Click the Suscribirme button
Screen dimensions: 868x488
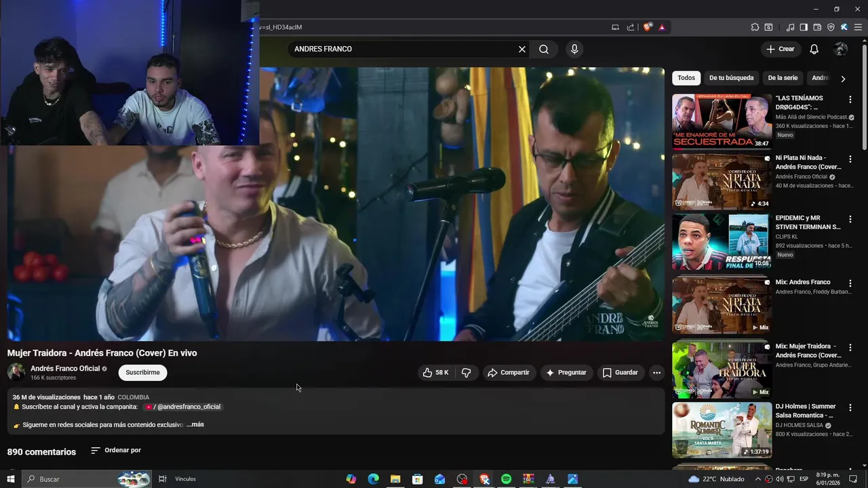[142, 373]
